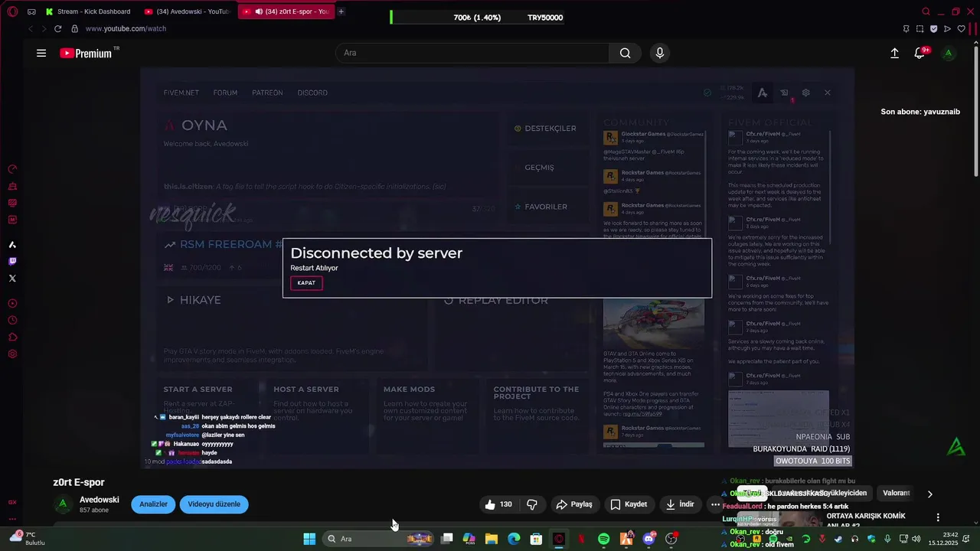Open the PATREON link in FiveM
This screenshot has height=551, width=980.
[267, 93]
